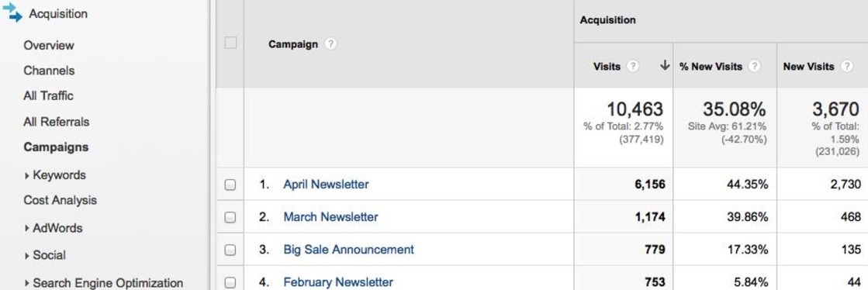This screenshot has height=290, width=868.
Task: Open help icon next to Campaign header
Action: (x=330, y=43)
